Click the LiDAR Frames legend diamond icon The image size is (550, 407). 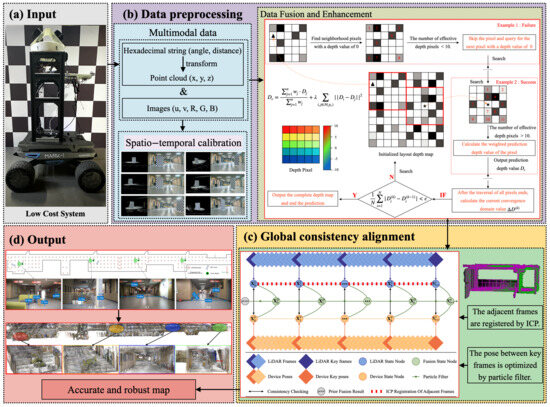click(256, 361)
